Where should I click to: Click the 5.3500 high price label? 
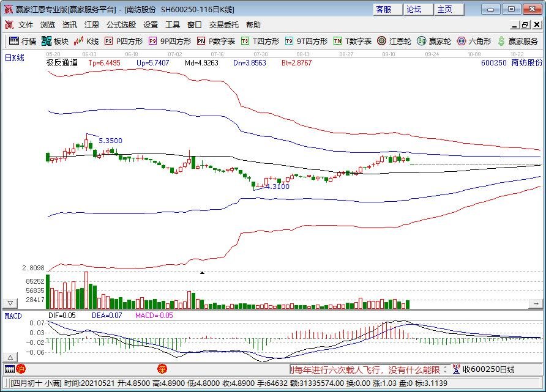(x=110, y=141)
